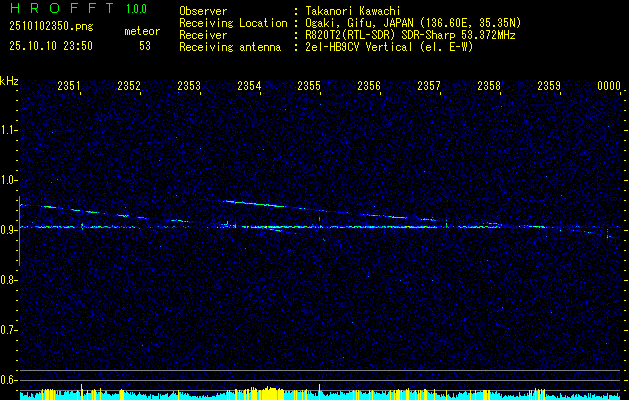Click the vertical gray frequency range bar
629x400 pixels.
click(19, 231)
